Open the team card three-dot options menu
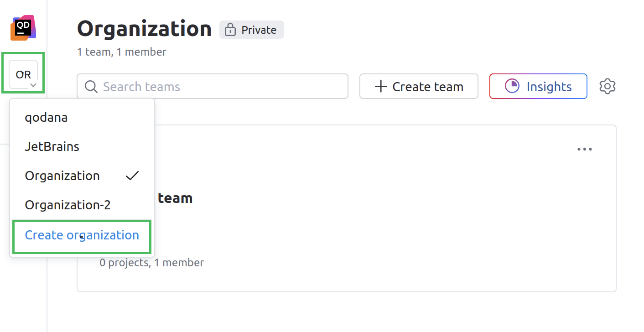The height and width of the screenshot is (332, 644). [x=585, y=149]
